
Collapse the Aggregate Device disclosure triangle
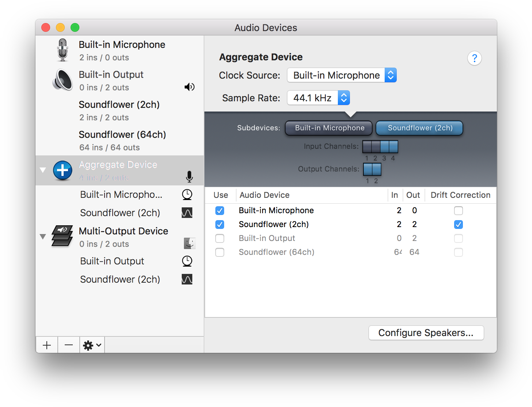pyautogui.click(x=43, y=170)
